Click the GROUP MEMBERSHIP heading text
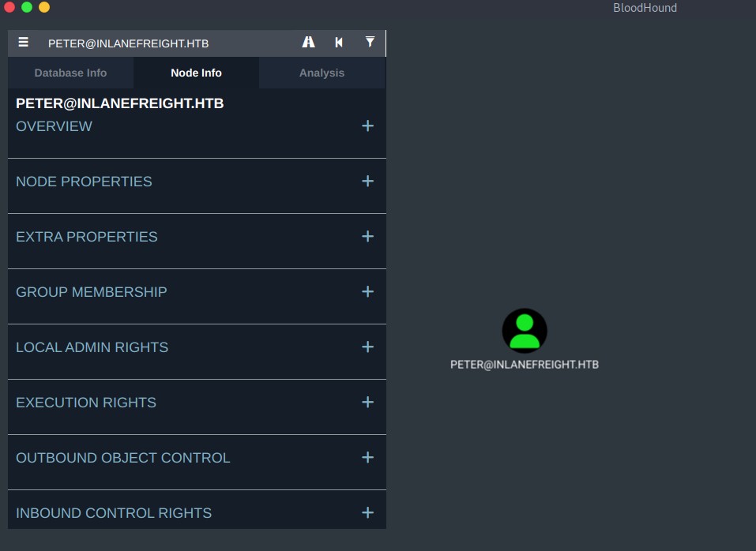Viewport: 756px width, 551px height. click(92, 292)
